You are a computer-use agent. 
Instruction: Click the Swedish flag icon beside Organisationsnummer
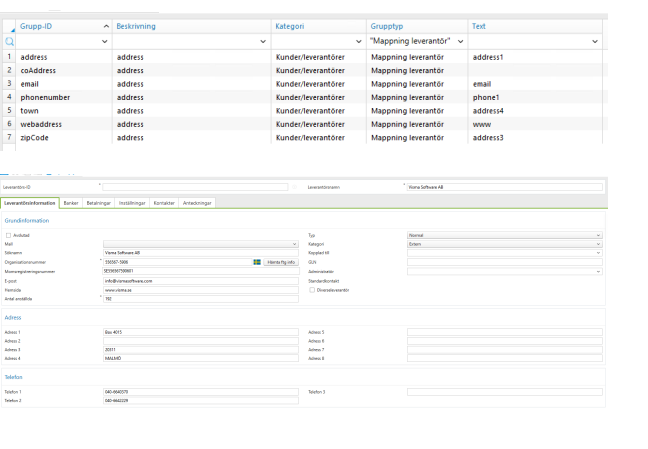click(256, 262)
